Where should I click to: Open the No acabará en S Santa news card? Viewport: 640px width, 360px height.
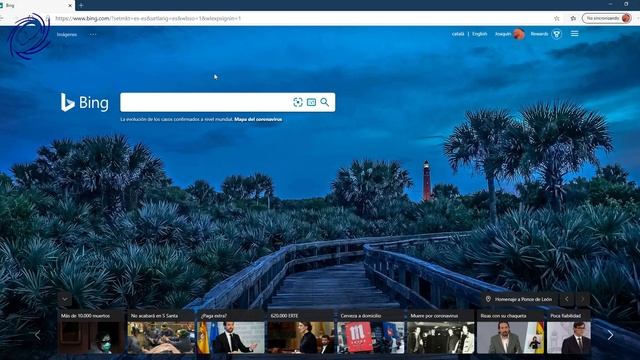click(161, 332)
